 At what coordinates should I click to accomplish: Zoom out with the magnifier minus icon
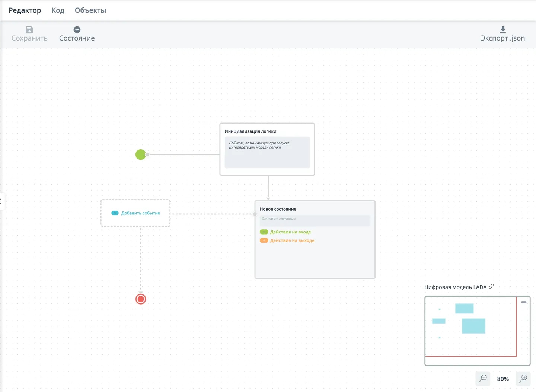tap(483, 379)
